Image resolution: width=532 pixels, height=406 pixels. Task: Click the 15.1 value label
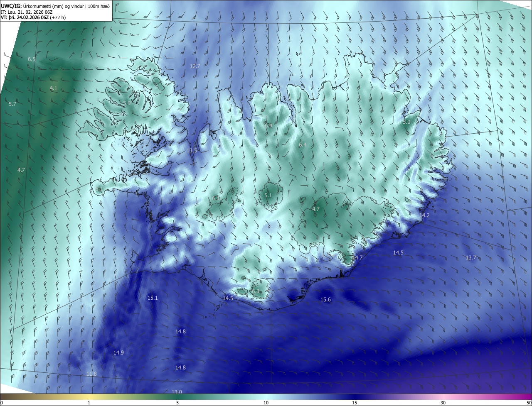(153, 298)
